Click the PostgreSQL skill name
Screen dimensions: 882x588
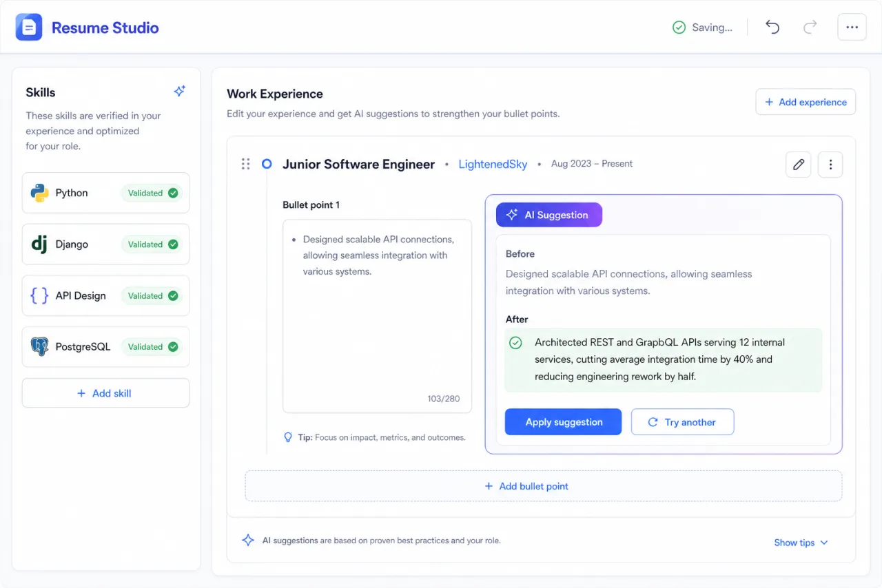click(x=83, y=346)
